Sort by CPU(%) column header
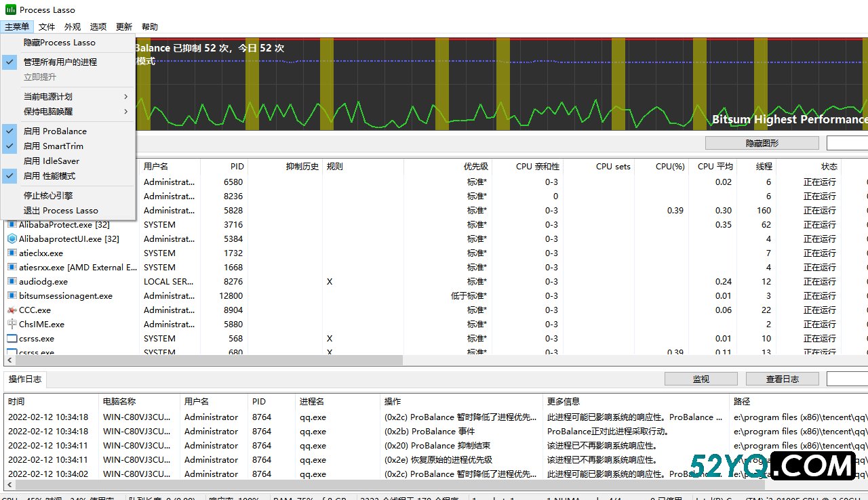Viewport: 868px width, 500px height. [x=661, y=166]
